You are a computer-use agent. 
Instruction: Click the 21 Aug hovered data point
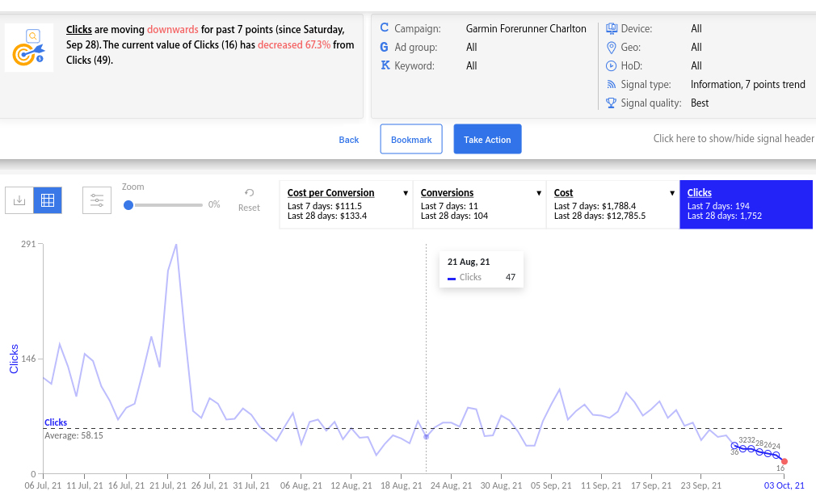[427, 437]
